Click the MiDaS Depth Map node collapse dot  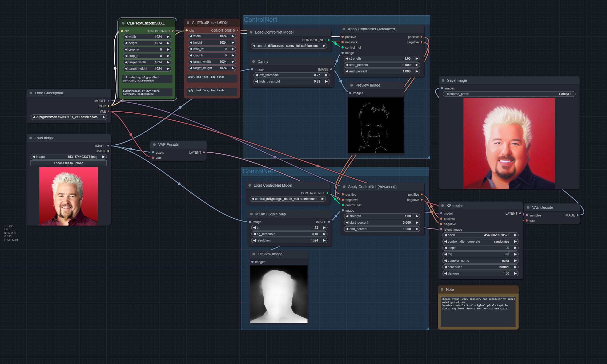point(251,214)
